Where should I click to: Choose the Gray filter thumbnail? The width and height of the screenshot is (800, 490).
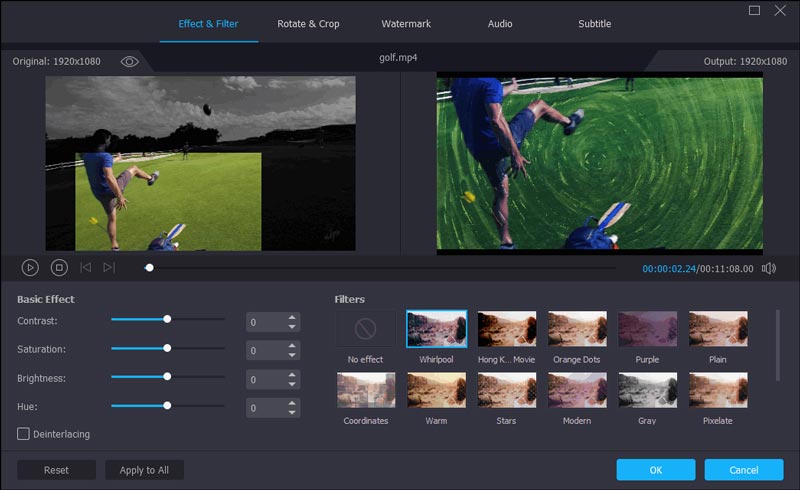647,390
